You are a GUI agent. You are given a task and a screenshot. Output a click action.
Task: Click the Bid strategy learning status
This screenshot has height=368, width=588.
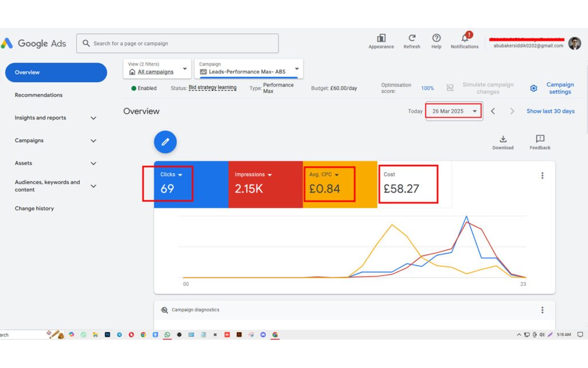tap(212, 87)
